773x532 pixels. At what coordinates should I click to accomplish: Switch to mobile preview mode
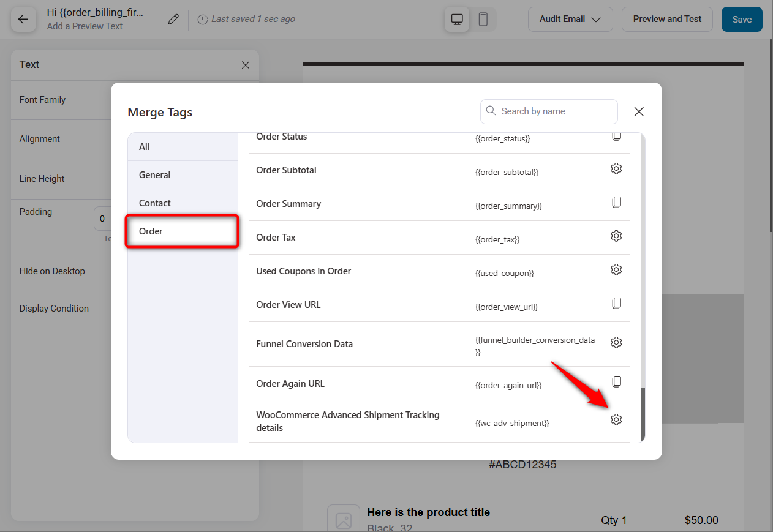pos(483,19)
